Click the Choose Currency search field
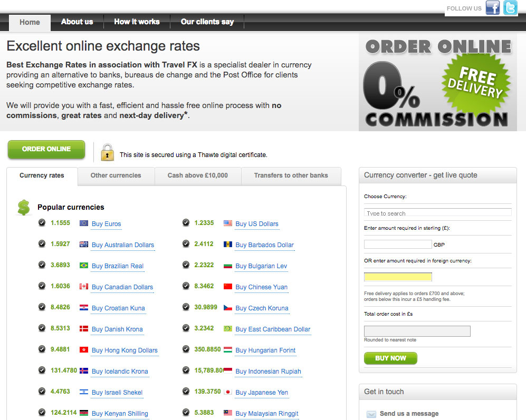Viewport: 526px width, 420px height. 438,212
